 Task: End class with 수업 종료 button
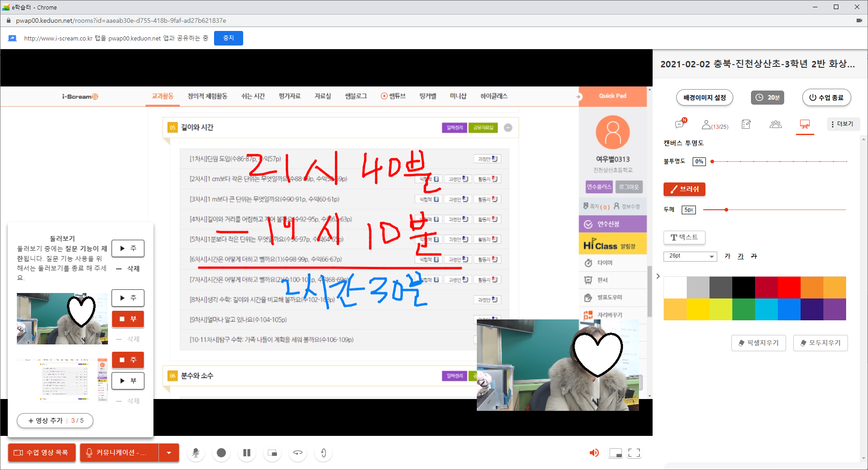[x=826, y=97]
